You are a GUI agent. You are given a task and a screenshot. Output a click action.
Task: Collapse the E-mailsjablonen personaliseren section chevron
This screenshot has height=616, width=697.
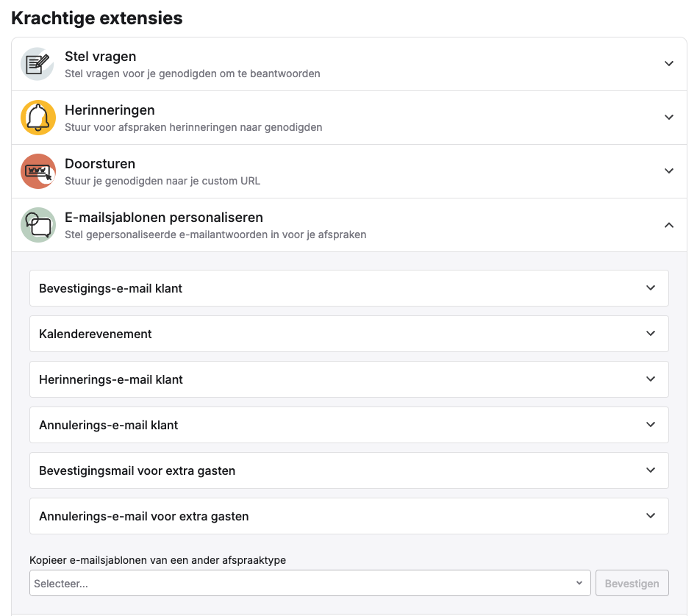(x=668, y=226)
